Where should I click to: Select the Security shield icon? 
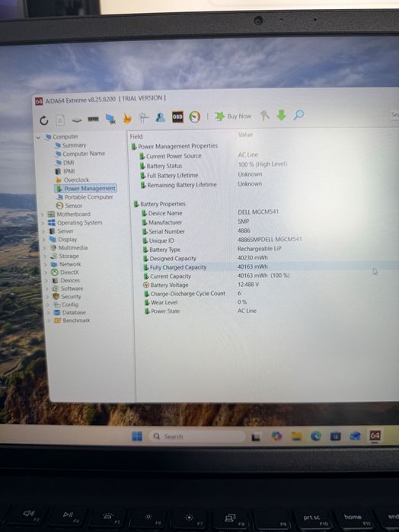tap(56, 296)
